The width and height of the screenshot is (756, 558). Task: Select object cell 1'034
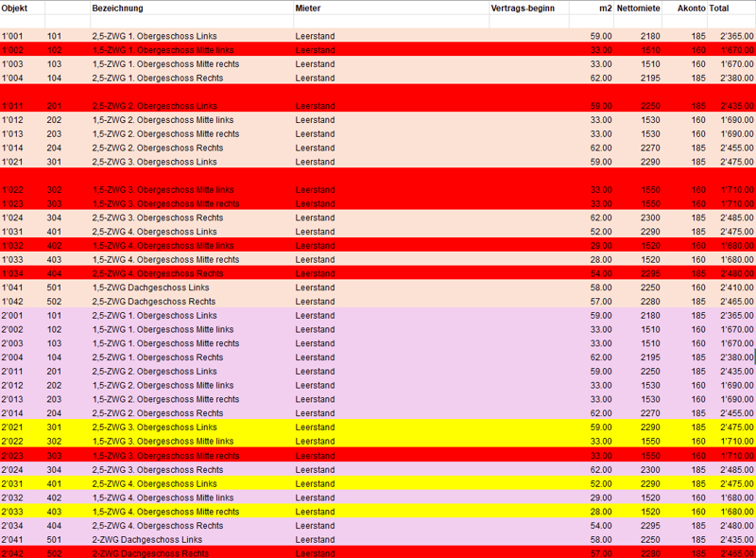(x=12, y=274)
